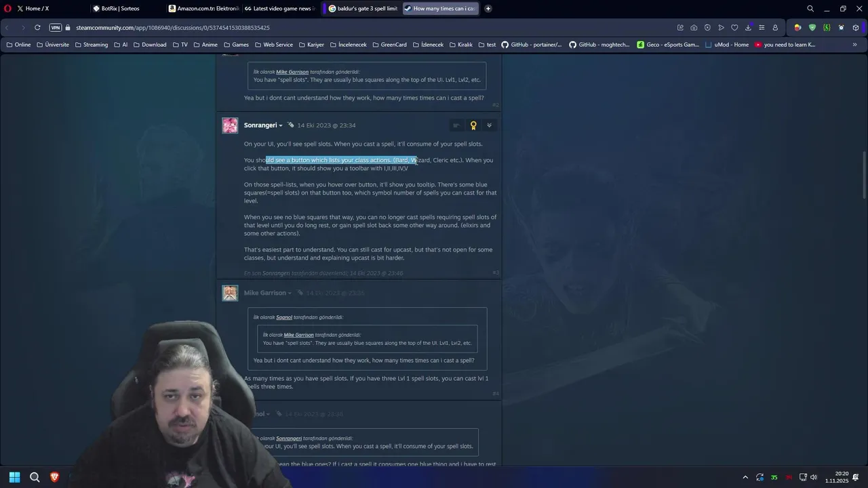Open the notifications bell in the tray
The image size is (868, 488).
857,477
